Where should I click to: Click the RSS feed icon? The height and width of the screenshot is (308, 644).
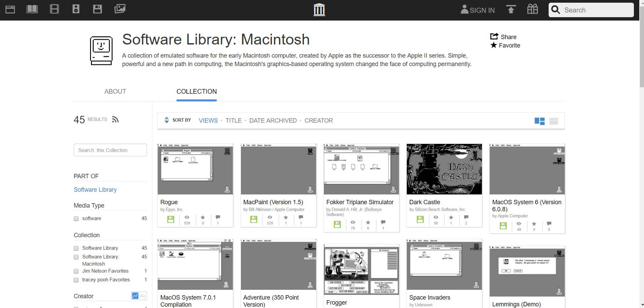pos(115,120)
